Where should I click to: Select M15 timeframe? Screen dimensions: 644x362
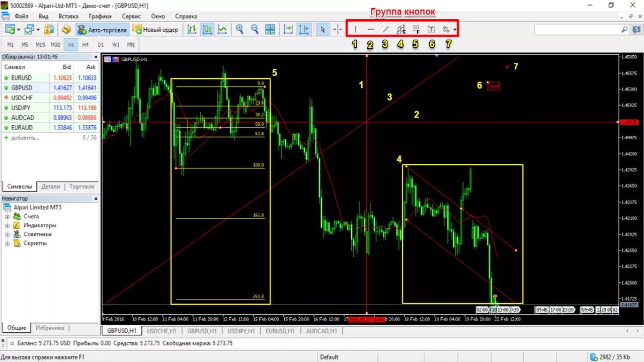(40, 45)
